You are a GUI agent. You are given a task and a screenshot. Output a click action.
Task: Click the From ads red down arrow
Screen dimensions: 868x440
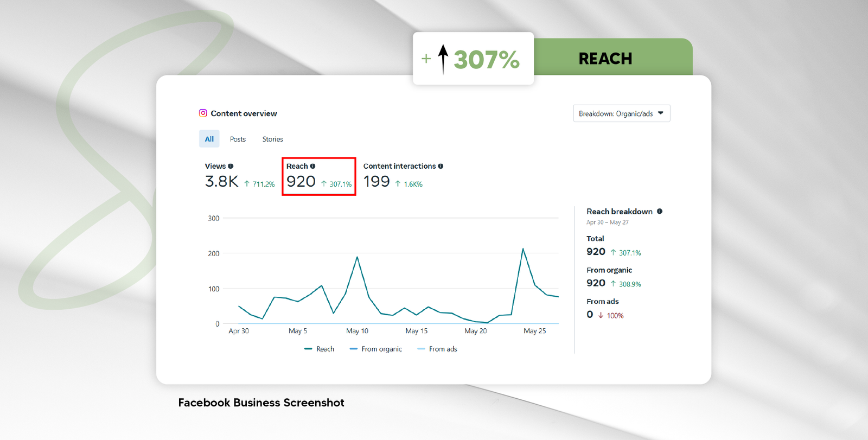point(601,315)
